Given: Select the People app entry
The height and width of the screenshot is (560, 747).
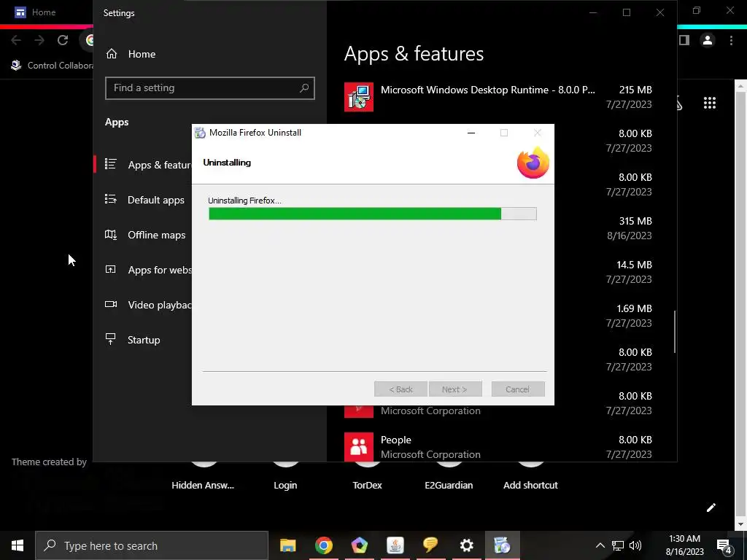Looking at the screenshot, I should tap(498, 447).
